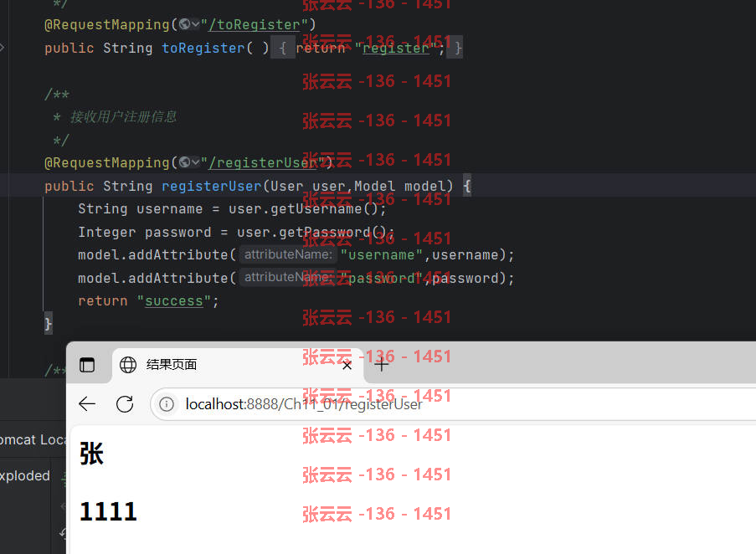
Task: Open the /registerUser URL mapping link
Action: tap(262, 163)
